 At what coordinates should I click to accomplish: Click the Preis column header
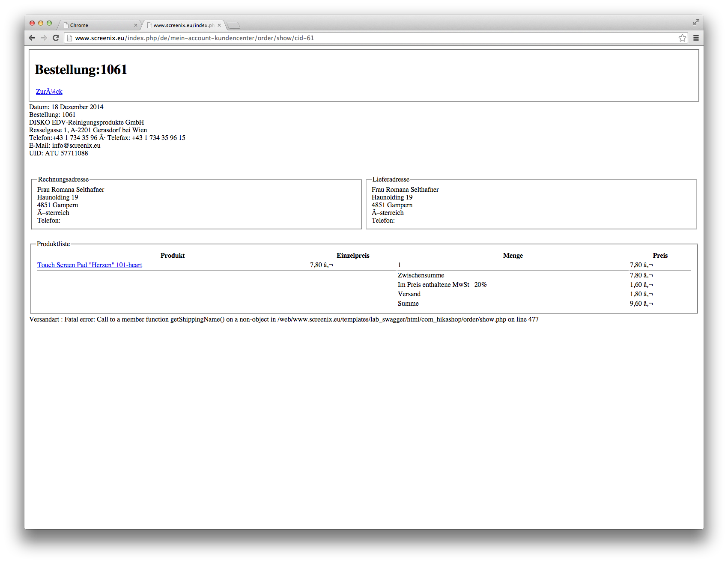(x=660, y=256)
